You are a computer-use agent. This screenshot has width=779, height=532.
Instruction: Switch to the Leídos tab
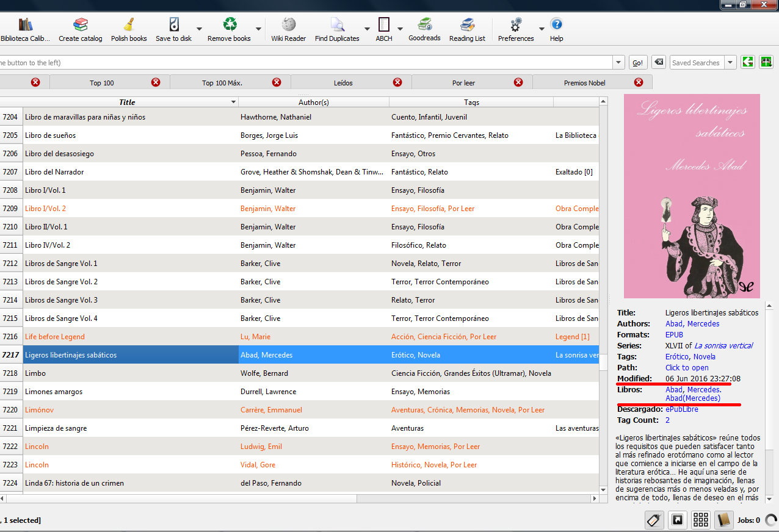[343, 83]
